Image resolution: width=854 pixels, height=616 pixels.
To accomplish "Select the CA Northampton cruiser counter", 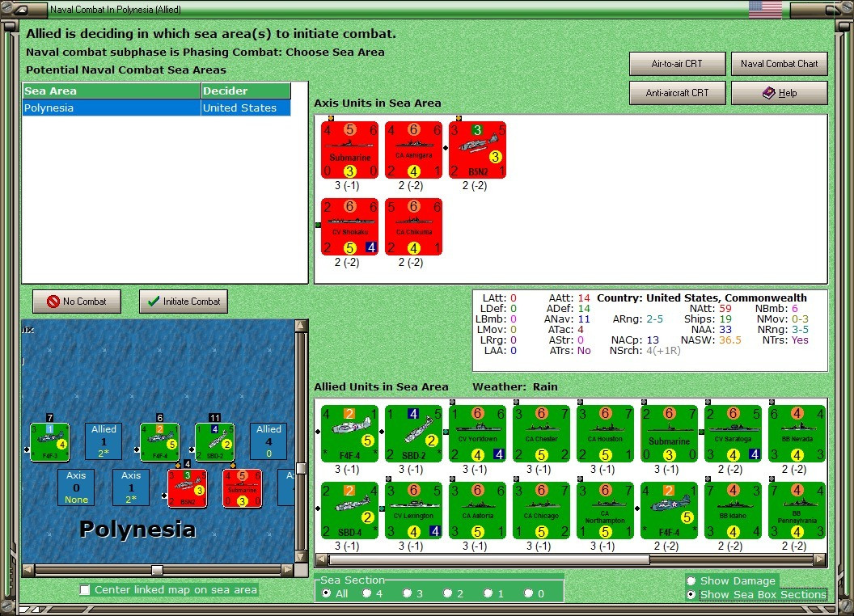I will point(605,510).
